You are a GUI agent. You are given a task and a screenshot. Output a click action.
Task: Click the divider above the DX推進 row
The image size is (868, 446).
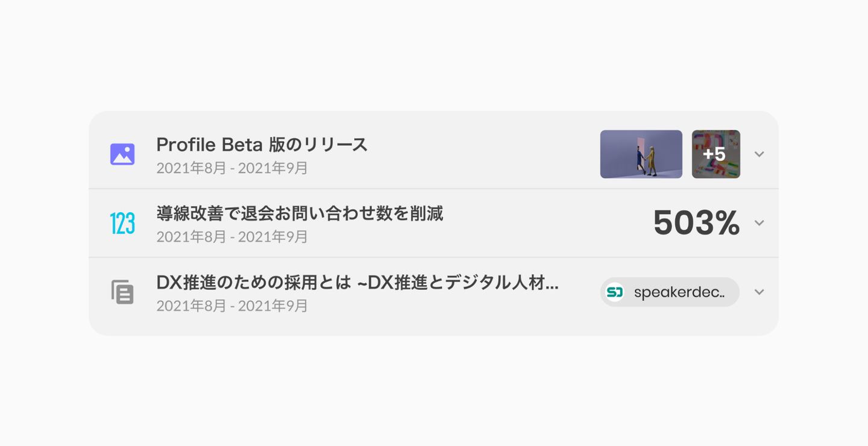pyautogui.click(x=433, y=257)
